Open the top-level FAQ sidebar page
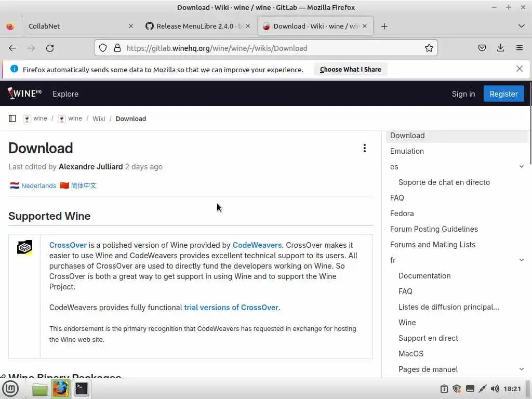 (x=397, y=198)
